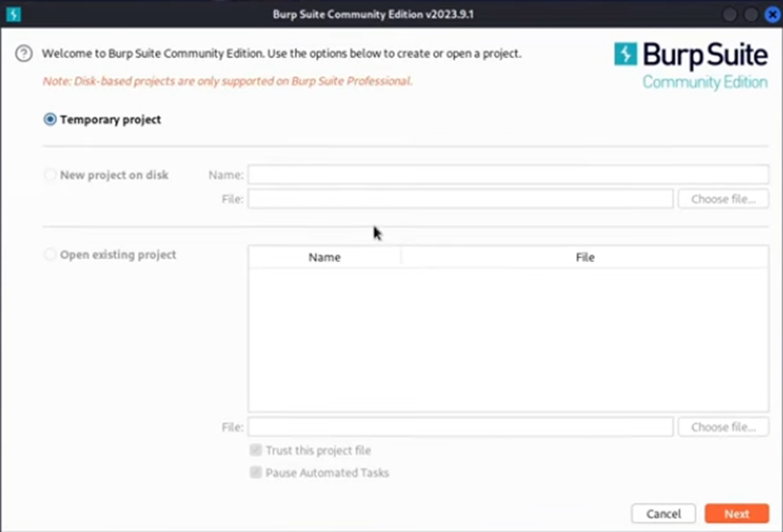
Task: Click Choose file for existing project
Action: [723, 427]
